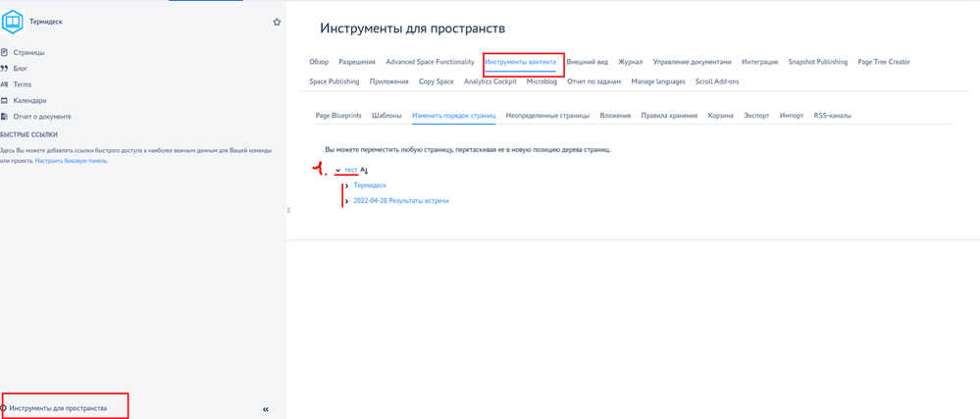Switch to the Импорт sub-tab
Screen dimensions: 980x419
click(x=792, y=116)
